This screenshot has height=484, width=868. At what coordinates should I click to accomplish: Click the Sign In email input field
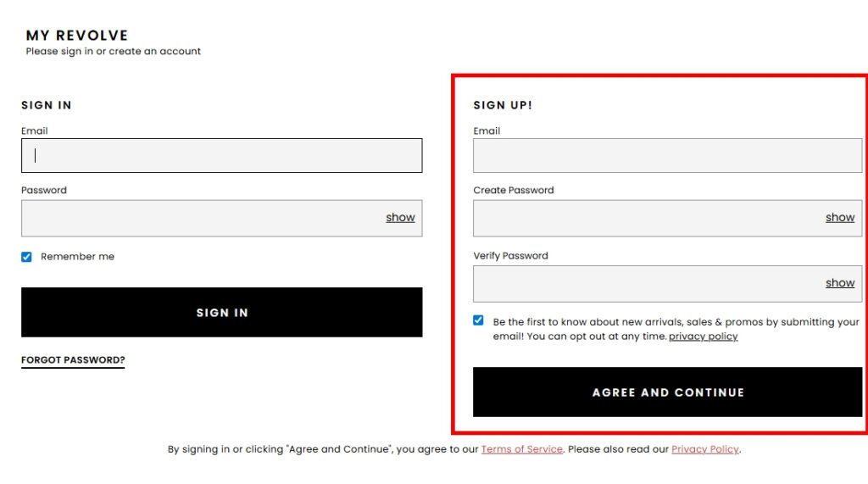221,156
